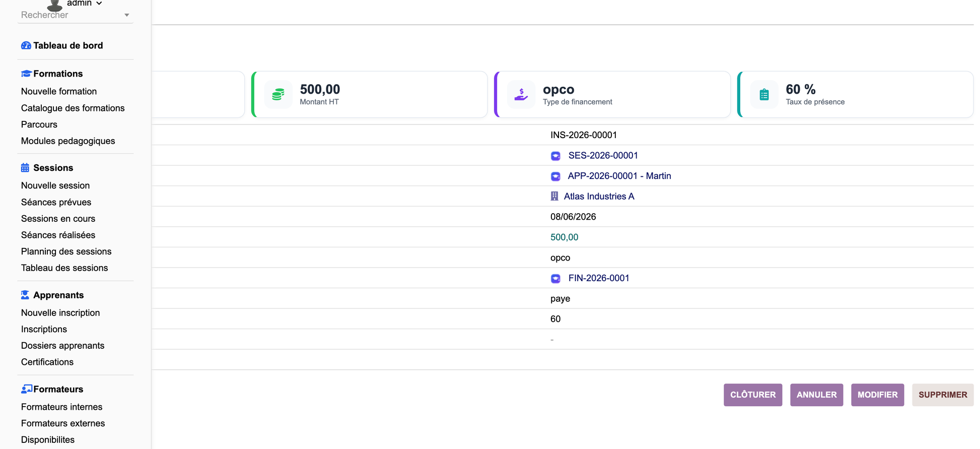Open the APP-2026-00001 - Martin link

(619, 176)
